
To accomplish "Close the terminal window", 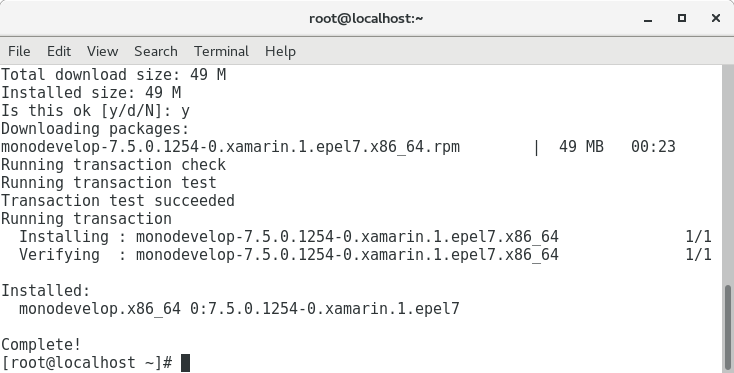I will 715,18.
